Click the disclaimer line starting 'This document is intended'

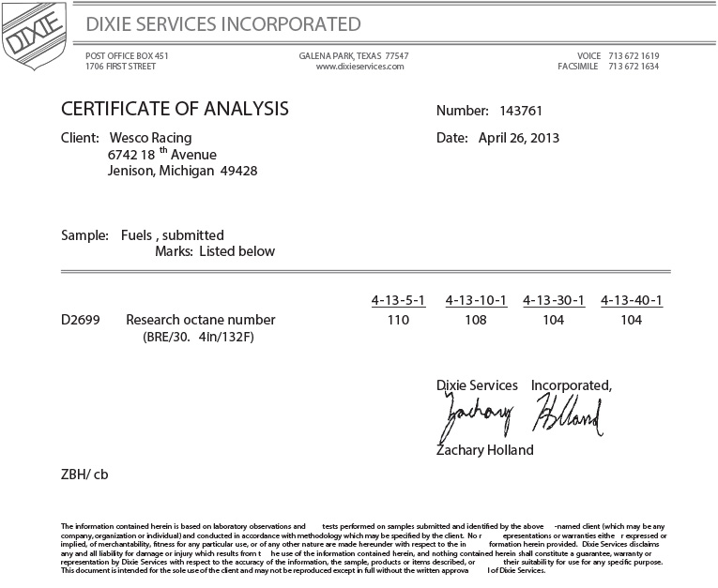pos(303,570)
